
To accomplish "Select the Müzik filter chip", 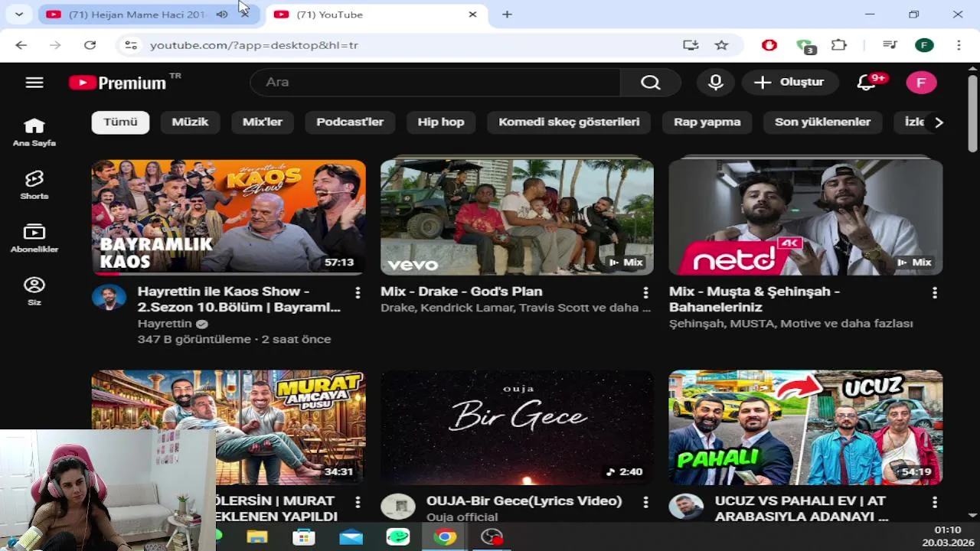I will pos(190,122).
